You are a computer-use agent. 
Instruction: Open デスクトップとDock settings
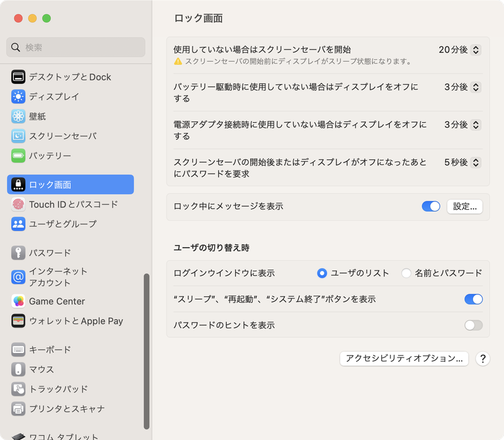click(x=18, y=77)
